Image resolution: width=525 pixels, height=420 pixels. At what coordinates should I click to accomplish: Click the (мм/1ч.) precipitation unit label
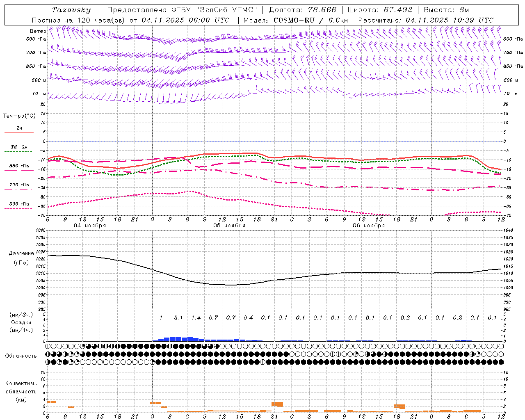pos(21,330)
